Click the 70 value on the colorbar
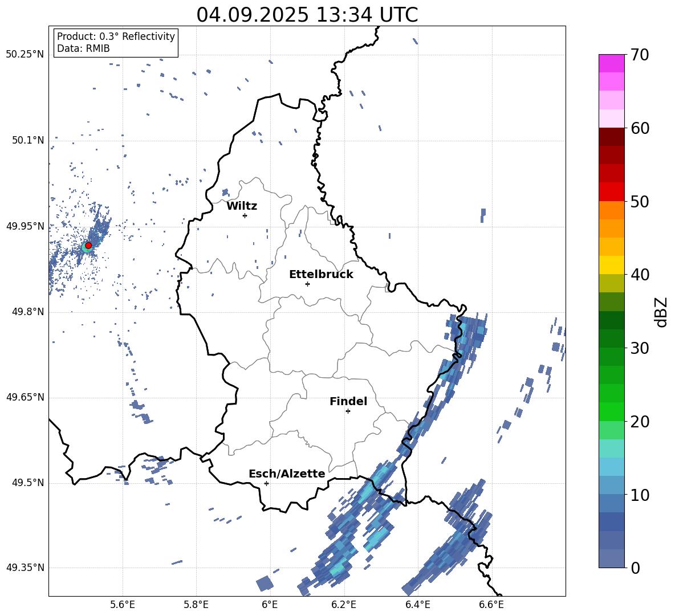 [x=640, y=55]
